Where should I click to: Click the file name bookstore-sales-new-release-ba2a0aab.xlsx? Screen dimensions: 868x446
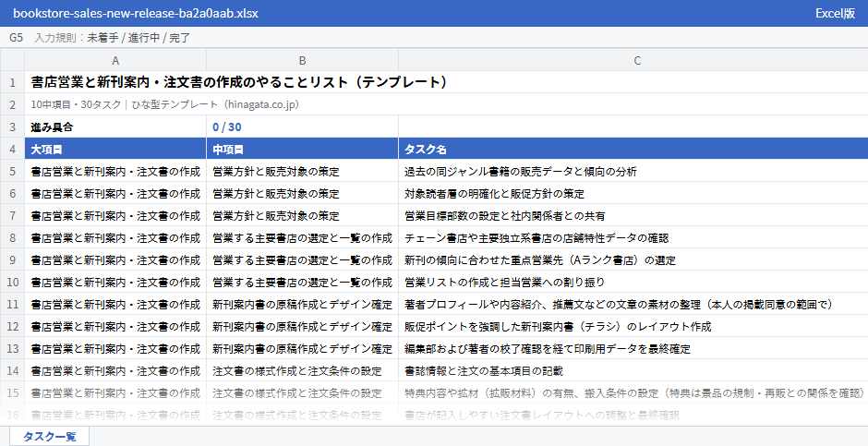tap(136, 13)
